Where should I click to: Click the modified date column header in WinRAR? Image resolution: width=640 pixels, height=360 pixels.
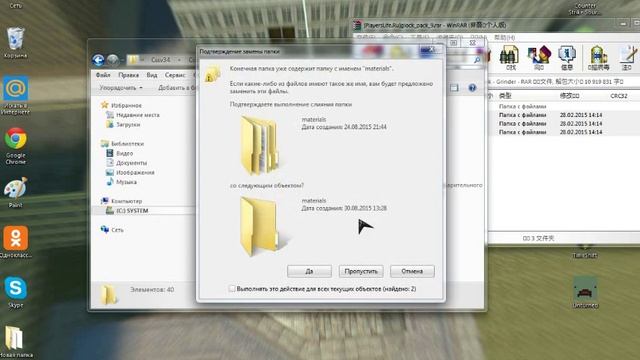tap(569, 96)
